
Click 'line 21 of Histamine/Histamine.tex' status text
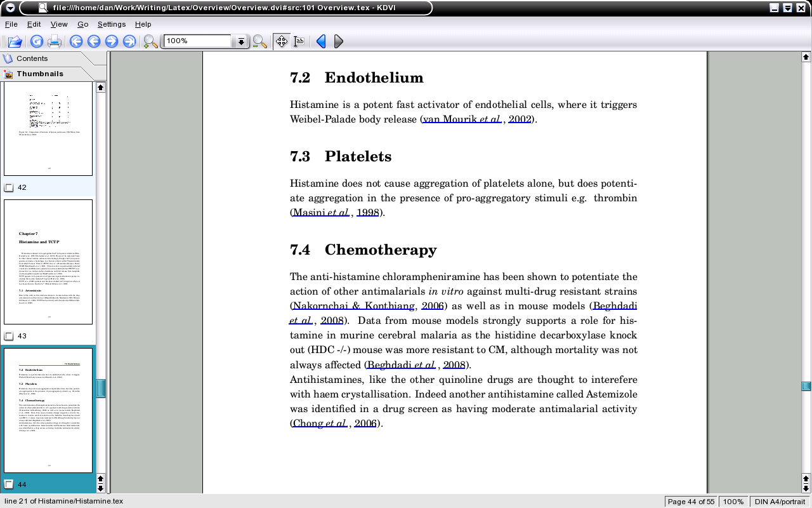[63, 501]
